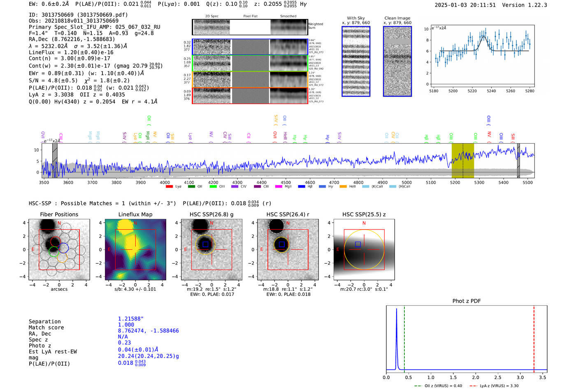
Task: Click the blue square marker in HSC r cutout
Action: tap(281, 244)
